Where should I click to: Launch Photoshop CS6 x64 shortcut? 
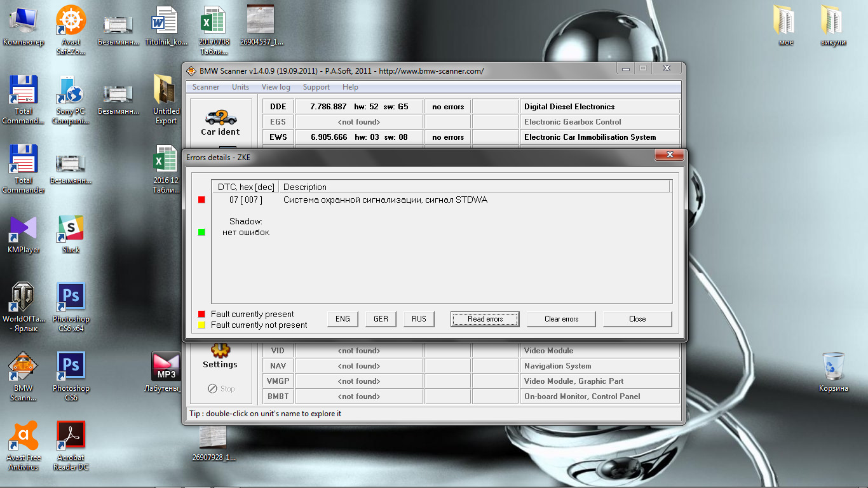coord(71,308)
